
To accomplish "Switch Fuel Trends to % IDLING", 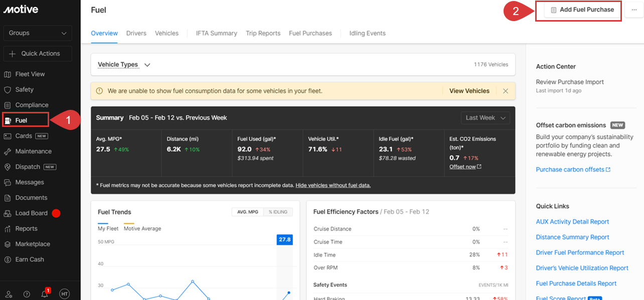I will (x=278, y=212).
